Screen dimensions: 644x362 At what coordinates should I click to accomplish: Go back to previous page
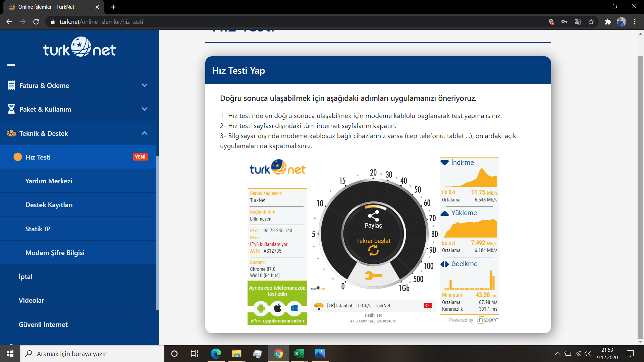pos(9,22)
